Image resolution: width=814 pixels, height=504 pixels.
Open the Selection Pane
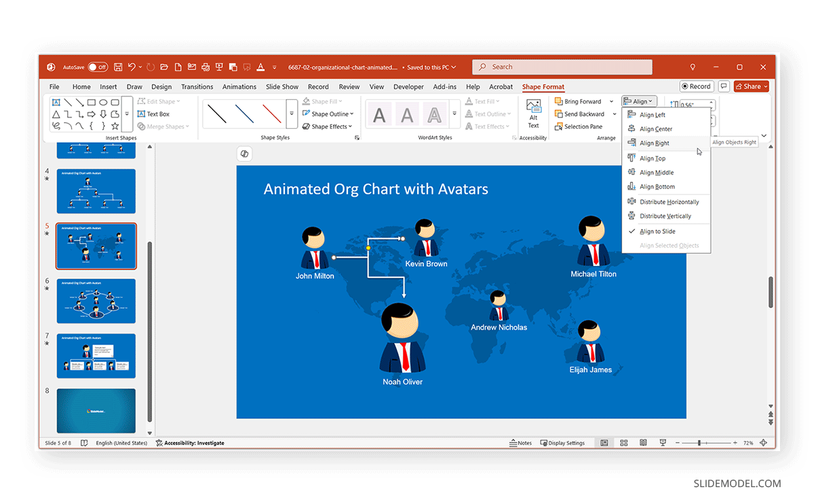click(583, 126)
